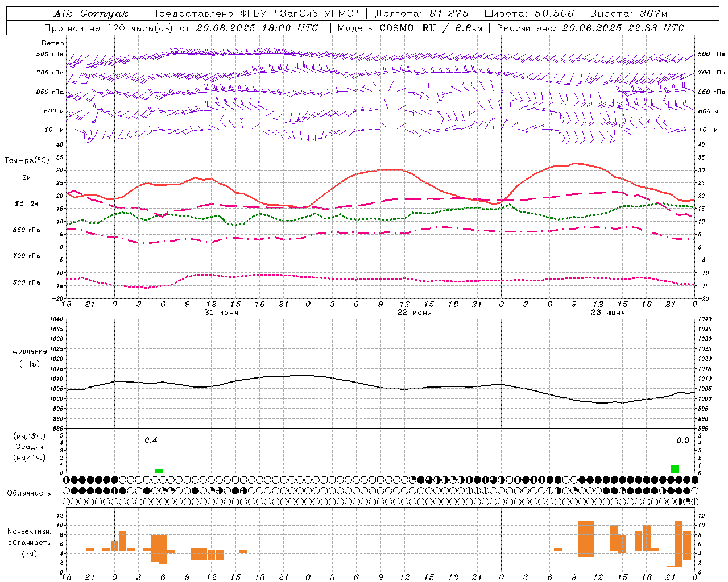The width and height of the screenshot is (728, 582).
Task: Click the Давление pressure panel label
Action: point(30,351)
